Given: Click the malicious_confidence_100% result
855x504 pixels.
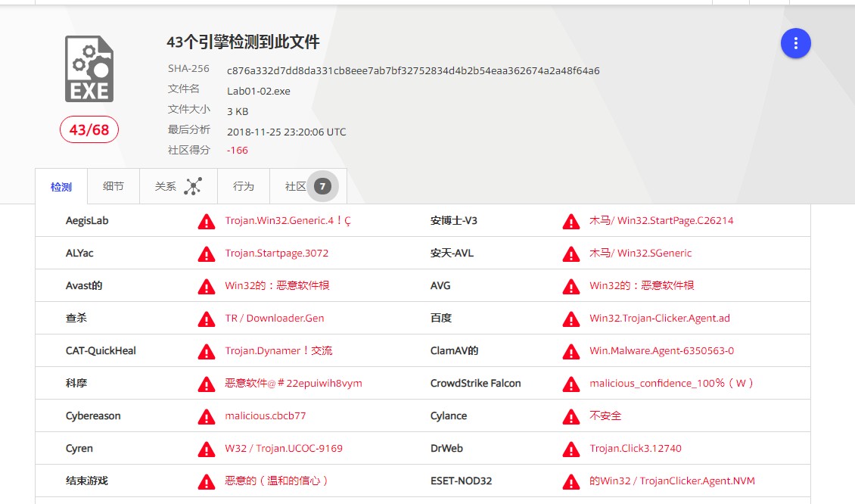Looking at the screenshot, I should click(671, 383).
